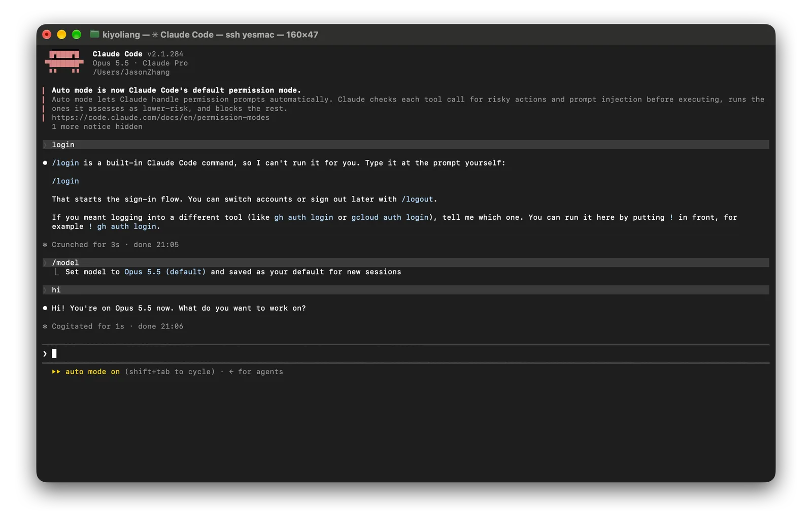Open the permission-modes documentation URL
This screenshot has height=531, width=812.
(x=160, y=118)
